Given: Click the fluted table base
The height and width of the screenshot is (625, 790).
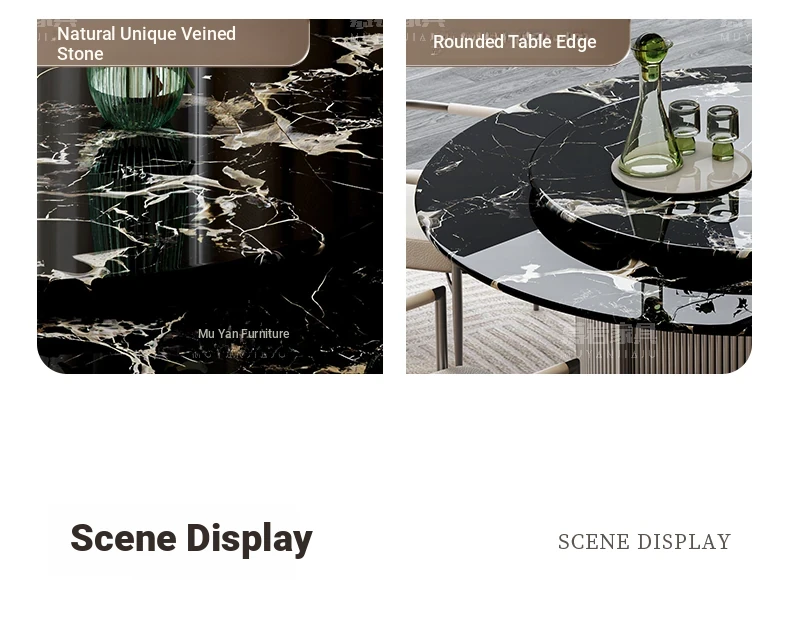Looking at the screenshot, I should coord(664,348).
